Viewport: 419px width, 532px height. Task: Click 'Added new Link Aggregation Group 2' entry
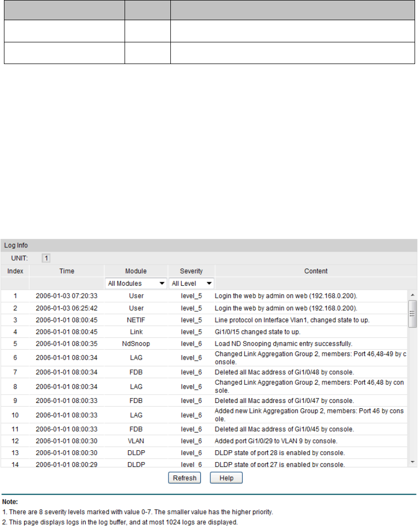pos(309,415)
